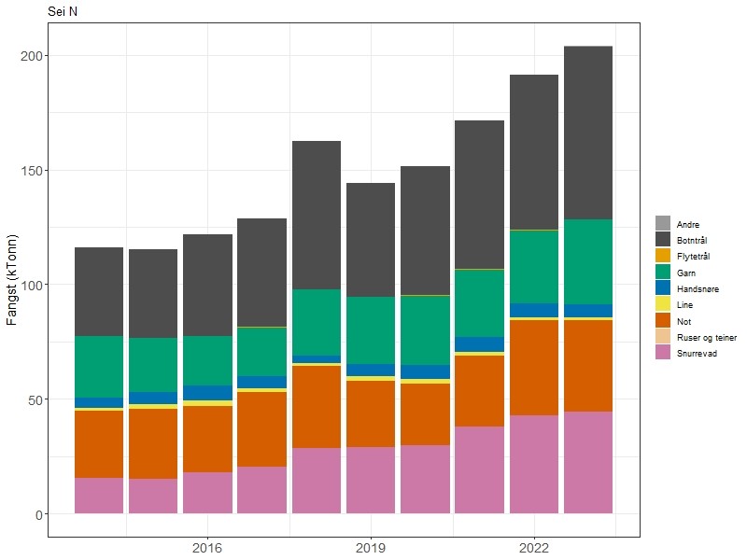Click the dark Botntrål segment of the tallest bar

pos(588,133)
